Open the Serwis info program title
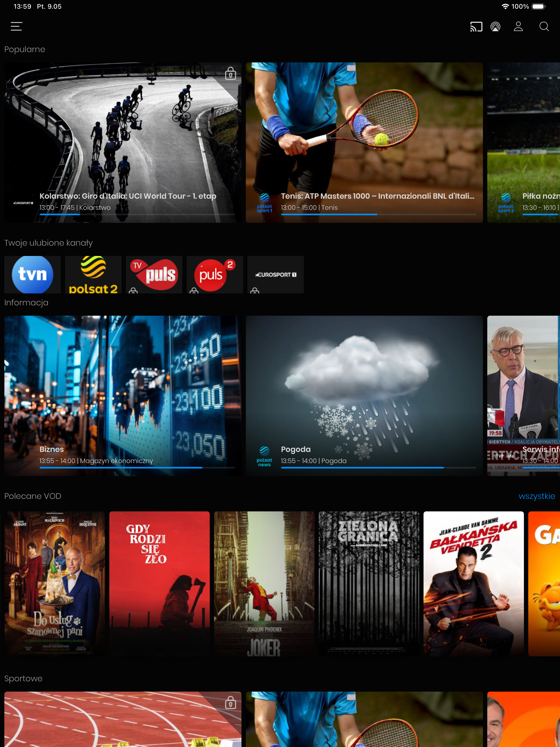Viewport: 560px width, 747px height. [x=541, y=449]
